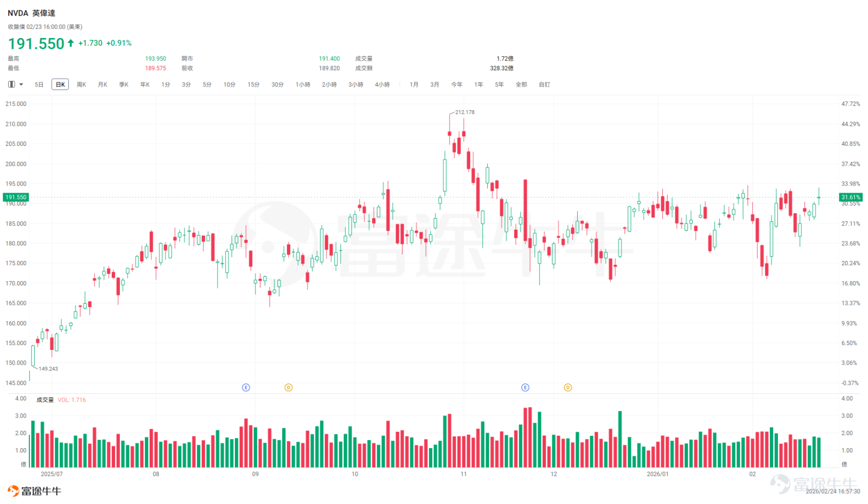Open the 自訂 custom range option
The width and height of the screenshot is (868, 504).
tap(544, 85)
